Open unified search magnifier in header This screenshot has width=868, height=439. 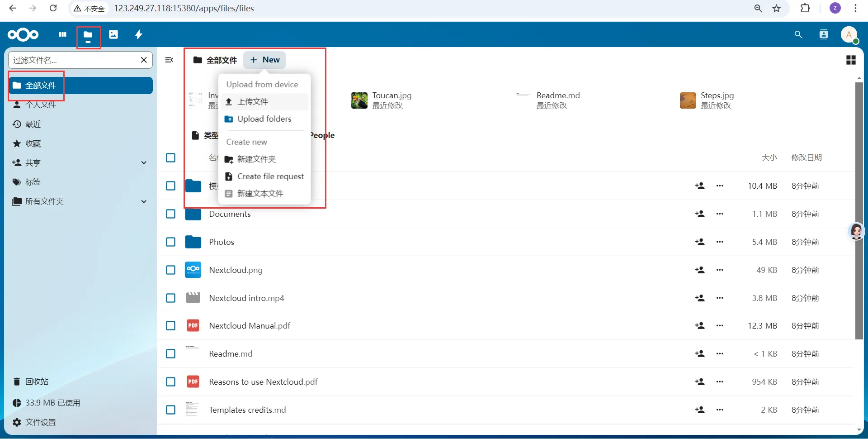pyautogui.click(x=798, y=34)
